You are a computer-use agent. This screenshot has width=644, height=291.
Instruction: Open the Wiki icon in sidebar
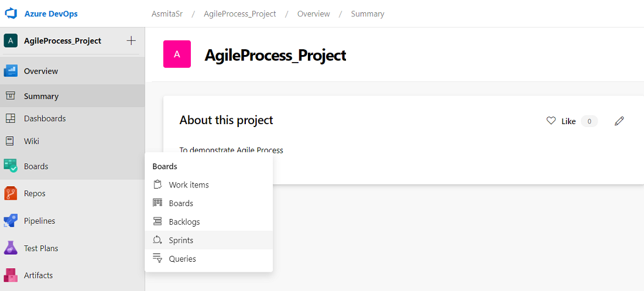click(x=11, y=141)
